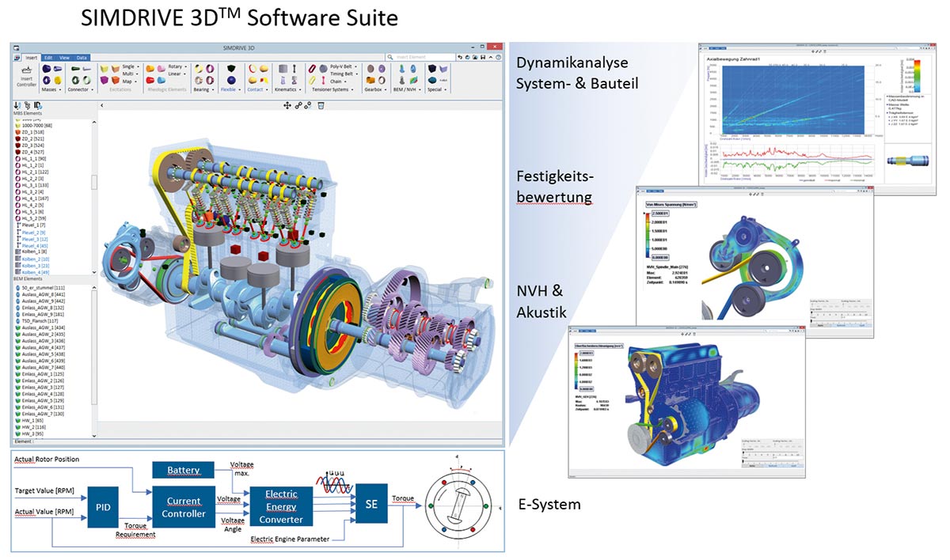Click the SE block in the diagram
This screenshot has width=950, height=560.
(x=371, y=505)
